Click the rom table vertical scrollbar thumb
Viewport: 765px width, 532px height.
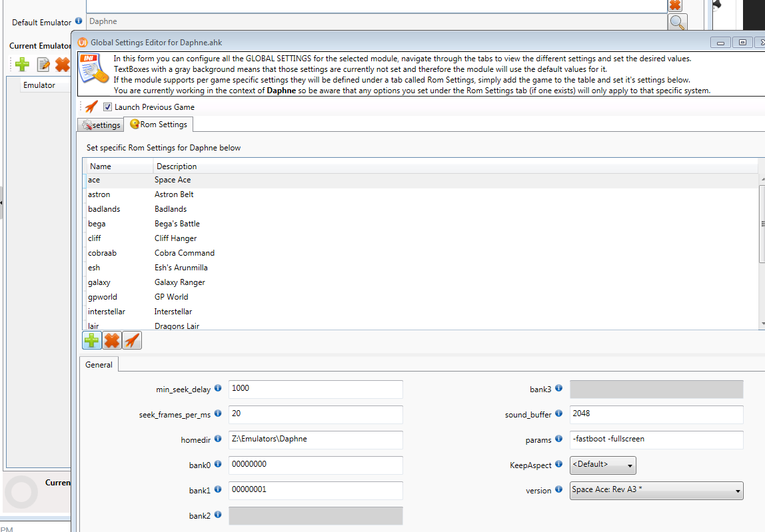(762, 224)
